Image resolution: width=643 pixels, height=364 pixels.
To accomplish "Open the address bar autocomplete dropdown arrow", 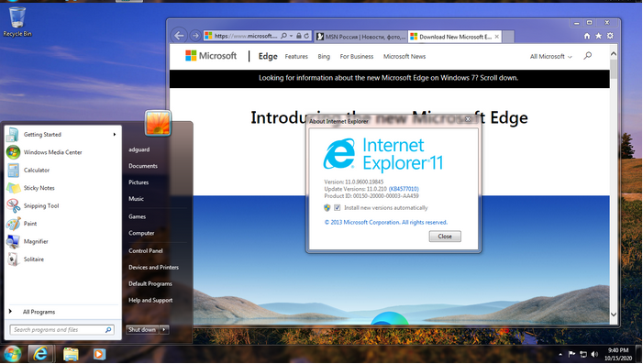I will 291,36.
